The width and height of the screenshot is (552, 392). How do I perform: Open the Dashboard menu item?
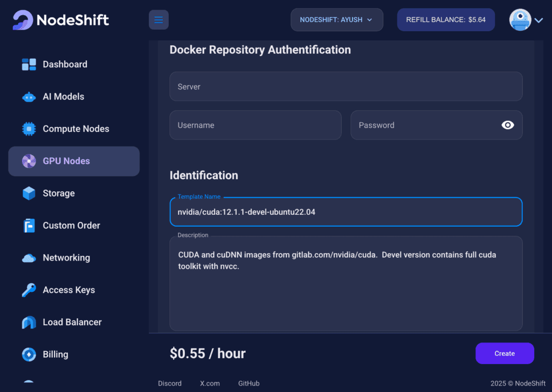coord(74,64)
